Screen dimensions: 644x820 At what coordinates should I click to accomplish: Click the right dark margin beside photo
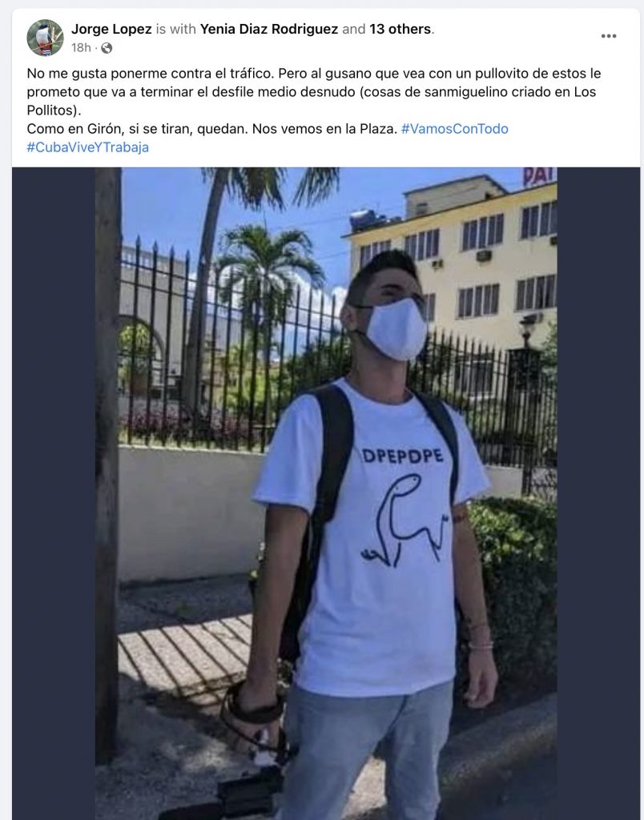coord(598,493)
